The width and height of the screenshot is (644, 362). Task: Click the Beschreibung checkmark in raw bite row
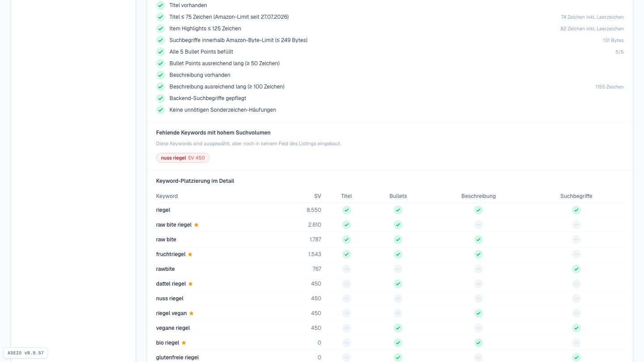click(479, 240)
